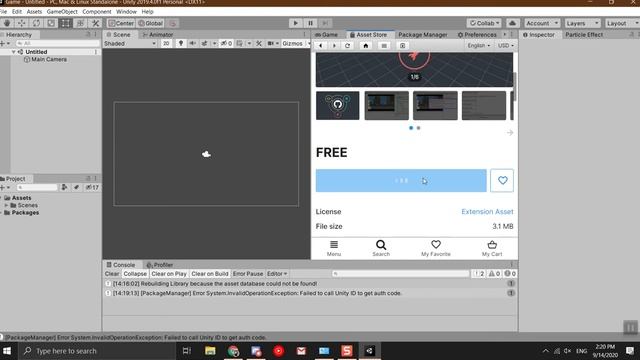This screenshot has height=360, width=640.
Task: Open Asset Store Menu
Action: pyautogui.click(x=334, y=248)
